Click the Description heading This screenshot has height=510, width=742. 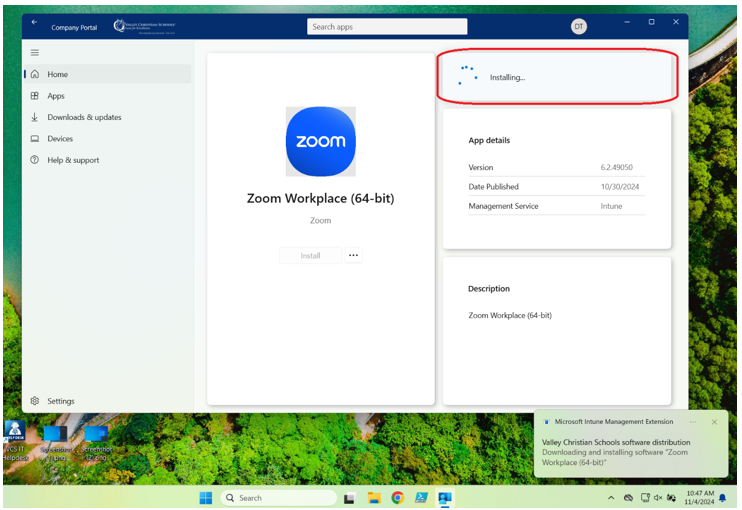coord(489,289)
